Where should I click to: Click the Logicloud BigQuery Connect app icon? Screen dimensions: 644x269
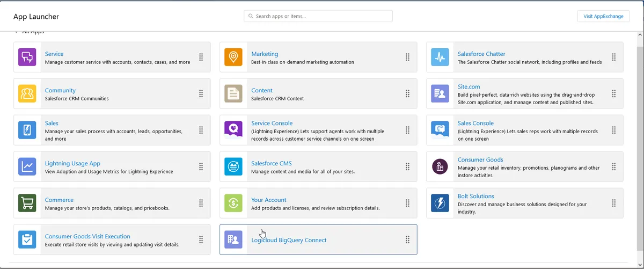point(233,239)
